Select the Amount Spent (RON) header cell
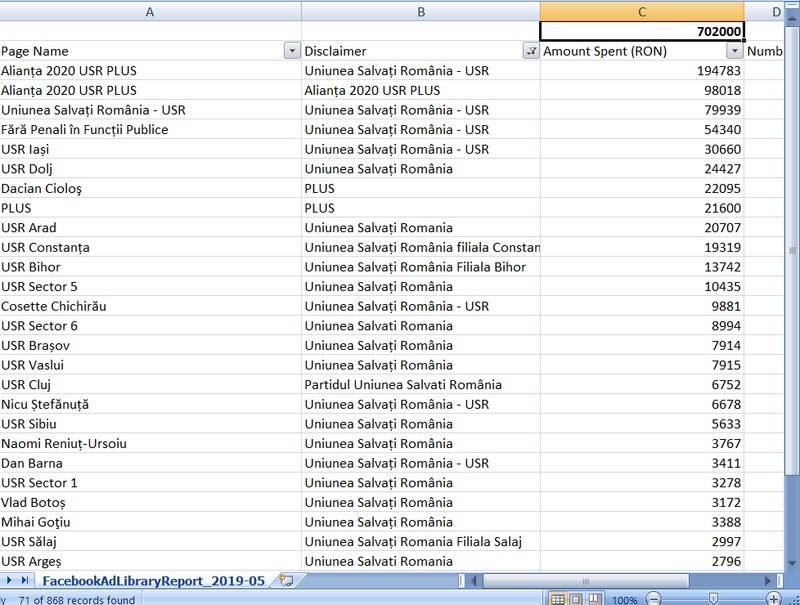The height and width of the screenshot is (605, 800). tap(642, 51)
